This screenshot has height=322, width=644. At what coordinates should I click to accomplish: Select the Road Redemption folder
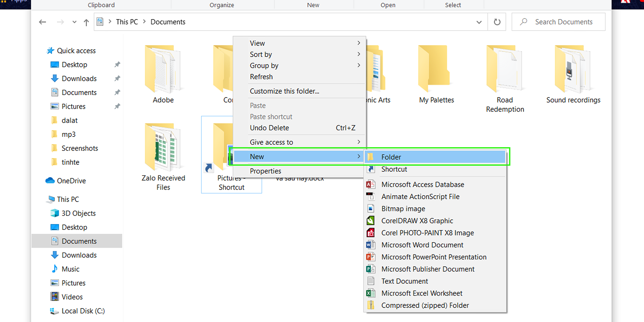tap(505, 79)
